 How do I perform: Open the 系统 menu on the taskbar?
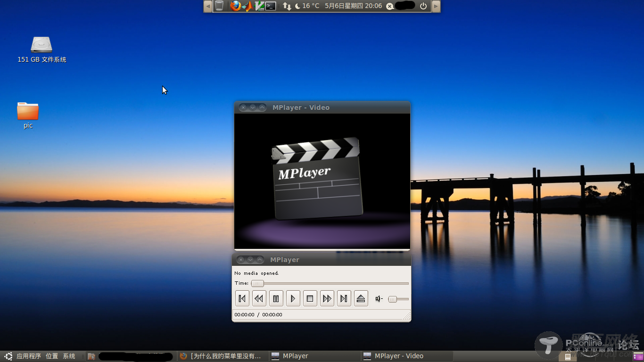[69, 356]
